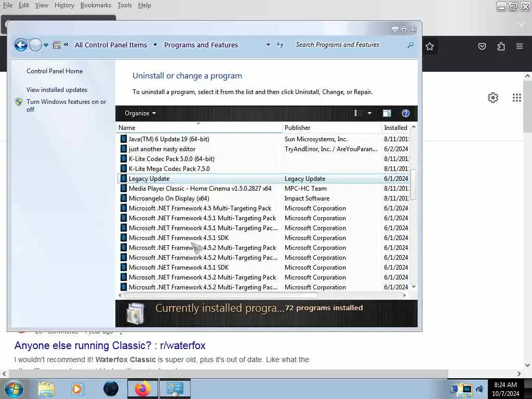Open Windows Explorer from the taskbar
The image size is (532, 399).
pos(46,389)
